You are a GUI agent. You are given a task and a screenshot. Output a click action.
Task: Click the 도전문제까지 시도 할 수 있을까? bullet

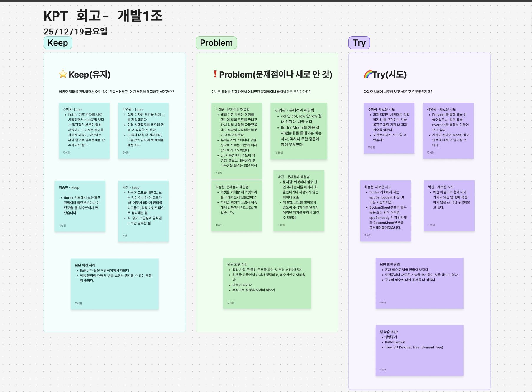[x=389, y=137]
